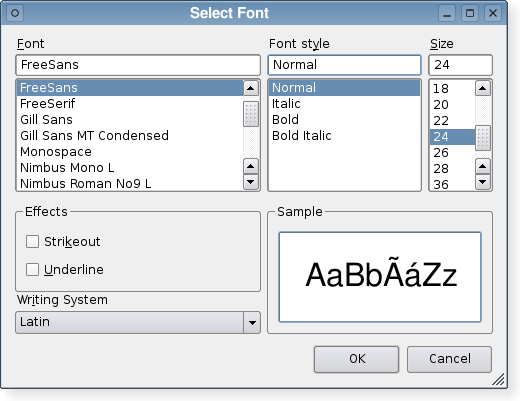This screenshot has width=520, height=401.
Task: Click size list top scroll up arrow
Action: tap(483, 88)
